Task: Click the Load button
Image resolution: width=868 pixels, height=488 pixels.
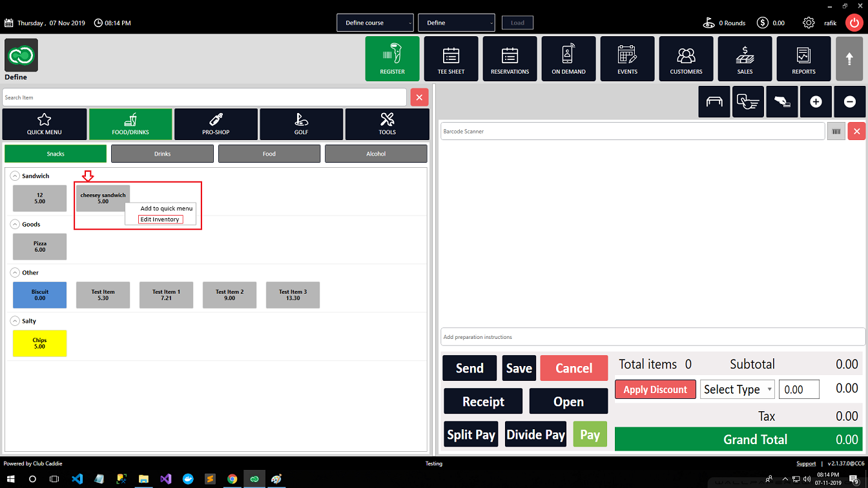Action: click(x=518, y=23)
